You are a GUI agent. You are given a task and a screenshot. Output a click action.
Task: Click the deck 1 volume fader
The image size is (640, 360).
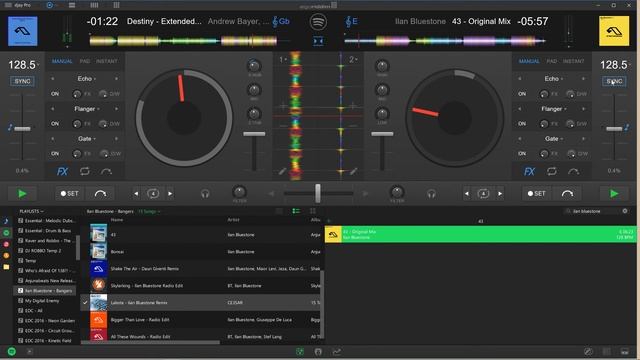pos(254,134)
